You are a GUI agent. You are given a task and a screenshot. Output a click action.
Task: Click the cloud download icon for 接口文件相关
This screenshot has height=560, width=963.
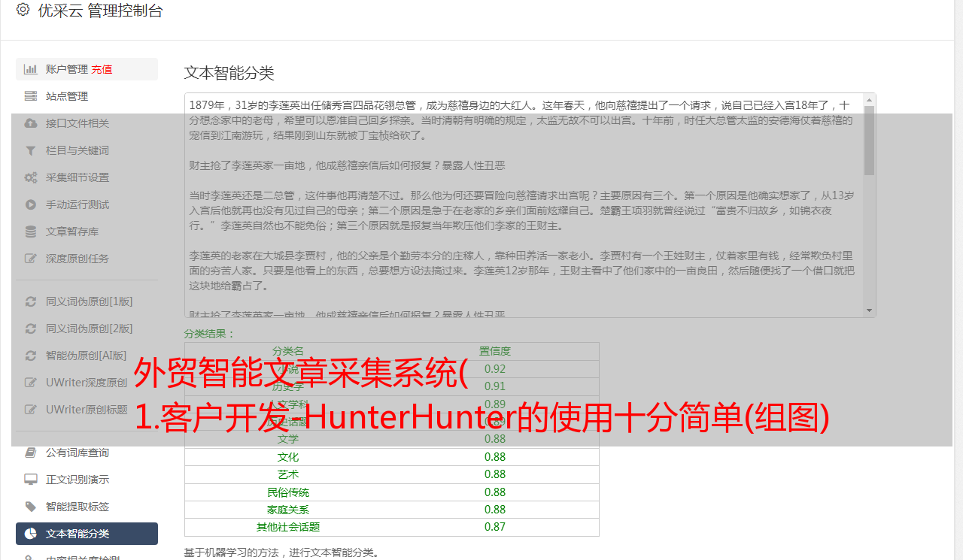coord(31,123)
